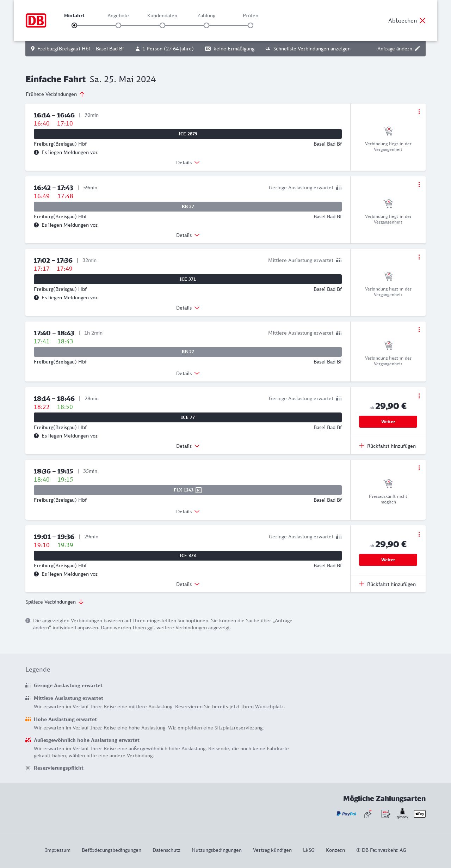Click the Abbrechen cancel X icon

[x=422, y=20]
